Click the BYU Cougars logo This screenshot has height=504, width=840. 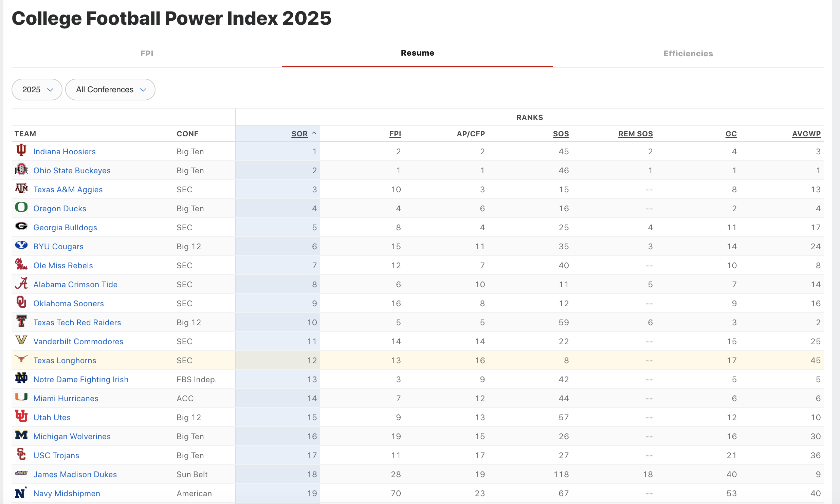[21, 245]
